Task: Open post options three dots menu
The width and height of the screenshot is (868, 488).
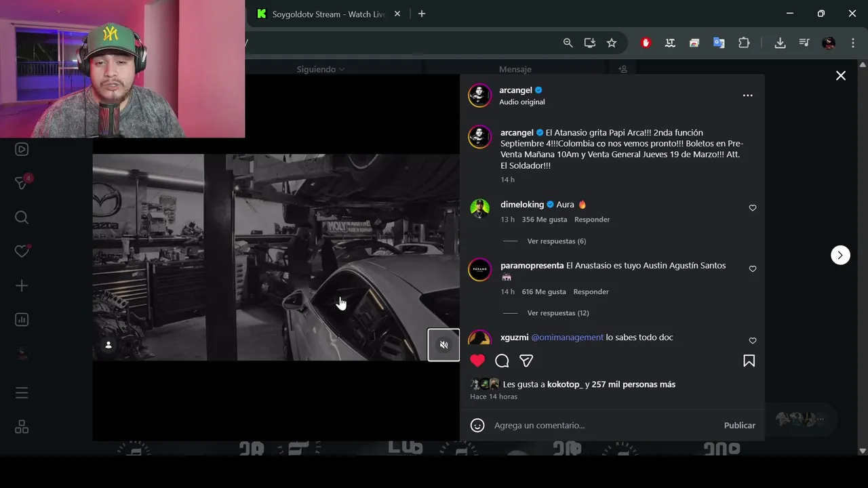Action: 747,96
